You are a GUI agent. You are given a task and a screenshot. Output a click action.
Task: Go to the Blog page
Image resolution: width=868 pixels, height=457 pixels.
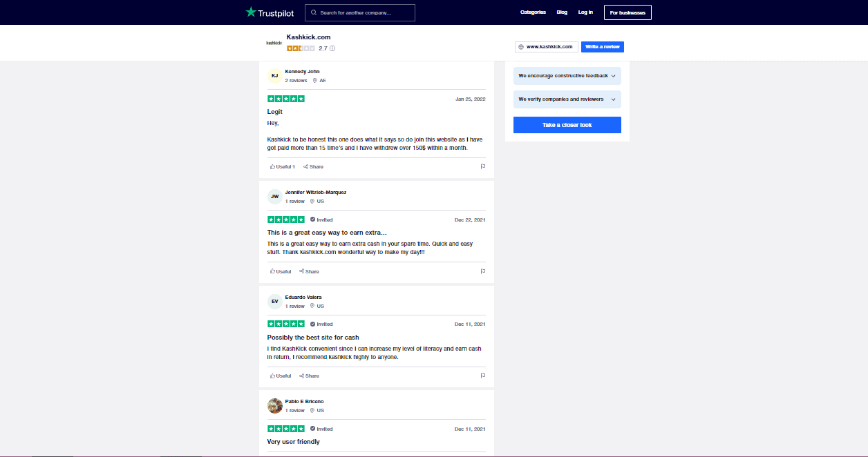click(562, 12)
